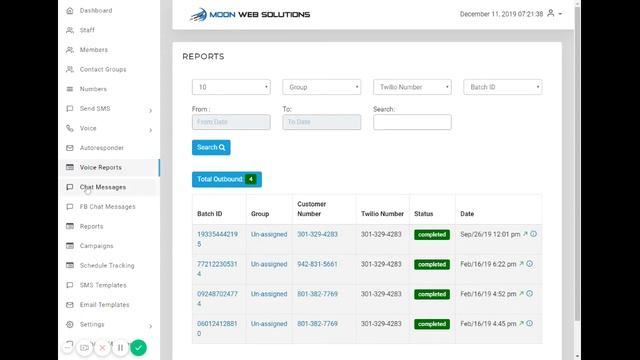Click the arrow icon in Feb/16/19 4:52 pm row
The width and height of the screenshot is (640, 360).
click(521, 293)
